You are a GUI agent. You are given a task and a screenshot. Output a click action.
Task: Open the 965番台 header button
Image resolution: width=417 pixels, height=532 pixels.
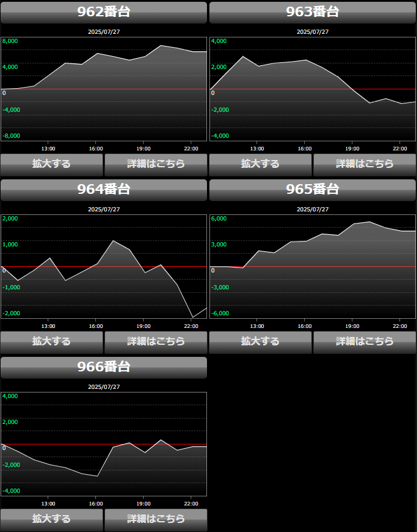coord(313,190)
